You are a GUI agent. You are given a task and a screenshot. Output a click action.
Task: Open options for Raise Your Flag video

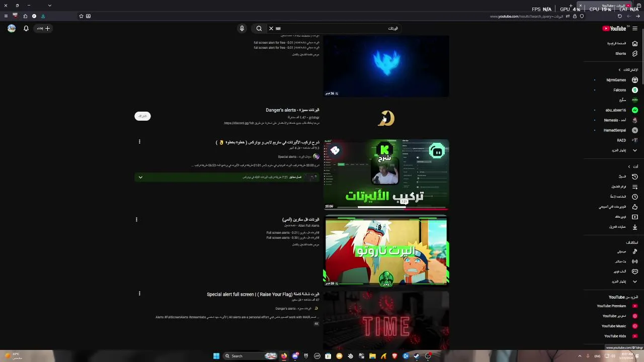click(x=139, y=294)
